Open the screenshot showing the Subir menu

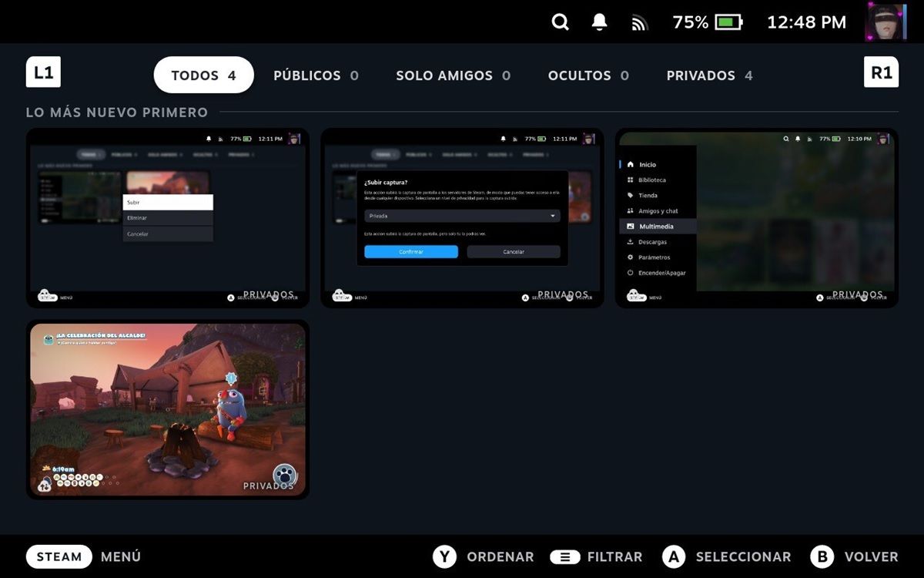pos(168,218)
